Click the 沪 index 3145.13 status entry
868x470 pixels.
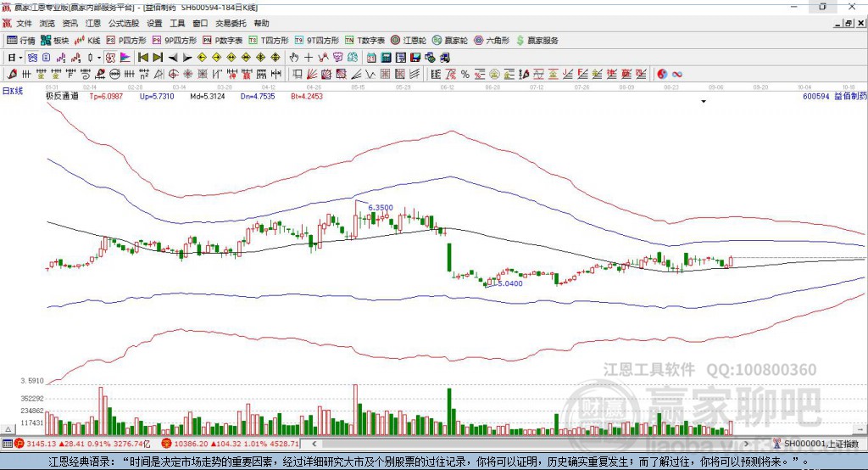point(82,444)
